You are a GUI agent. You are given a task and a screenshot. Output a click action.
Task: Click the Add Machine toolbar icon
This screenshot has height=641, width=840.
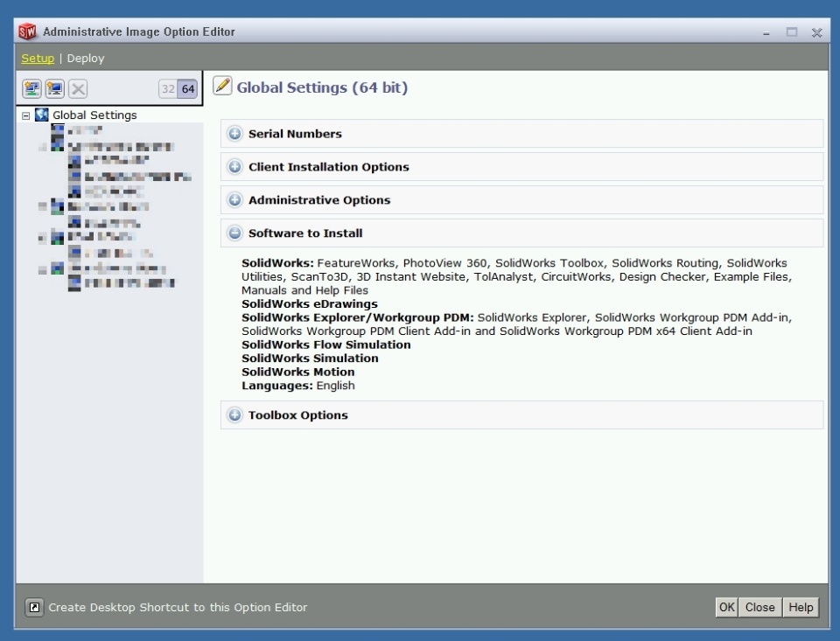(x=55, y=89)
